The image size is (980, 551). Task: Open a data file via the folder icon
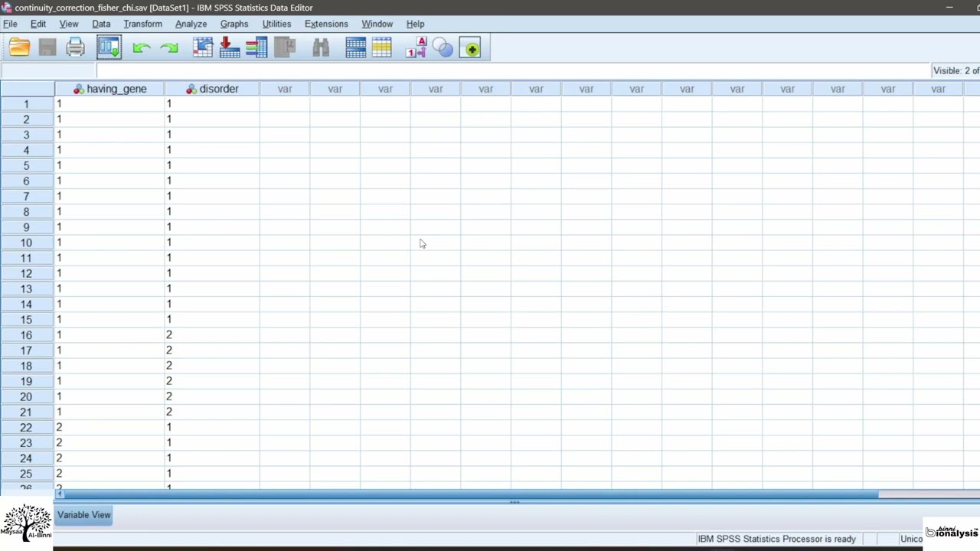click(19, 48)
